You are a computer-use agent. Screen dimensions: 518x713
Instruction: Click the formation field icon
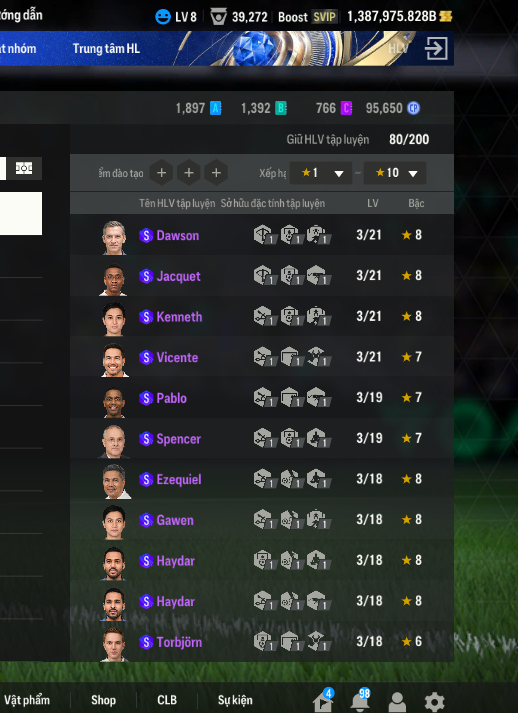[24, 168]
